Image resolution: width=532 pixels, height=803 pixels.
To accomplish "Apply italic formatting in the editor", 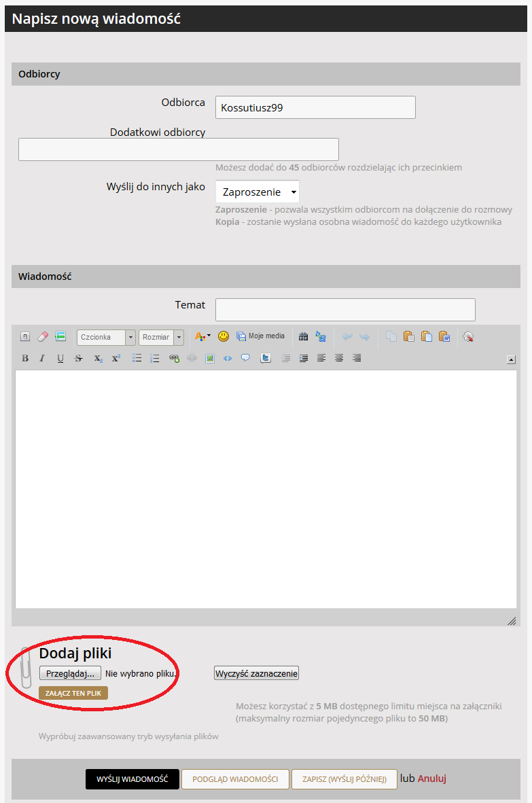I will click(x=42, y=358).
